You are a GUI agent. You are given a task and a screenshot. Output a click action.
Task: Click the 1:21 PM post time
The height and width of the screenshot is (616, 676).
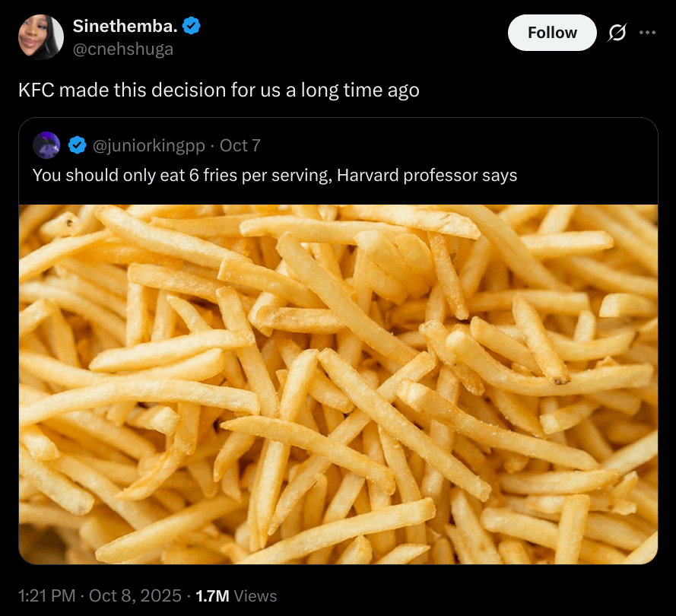point(46,595)
